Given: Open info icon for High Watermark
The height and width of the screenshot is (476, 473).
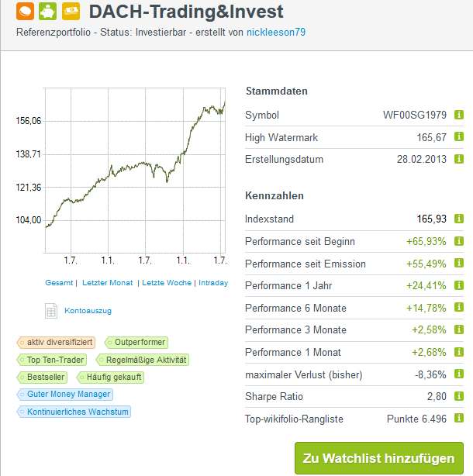Looking at the screenshot, I should (x=459, y=137).
